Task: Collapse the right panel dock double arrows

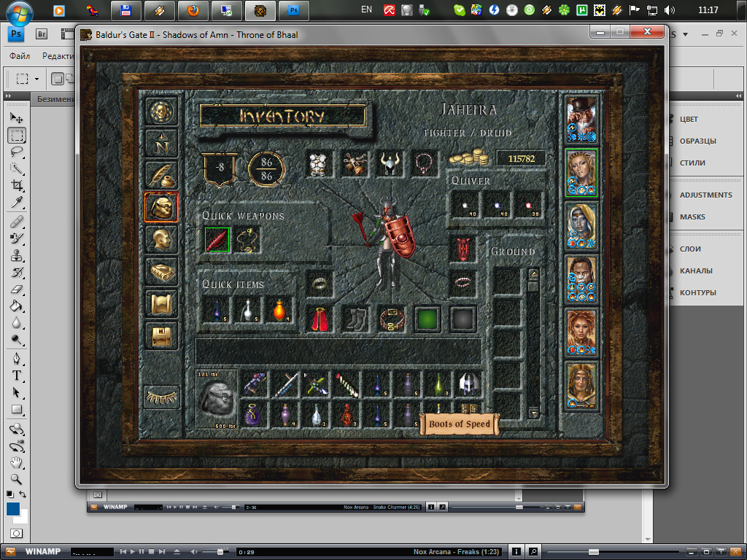Action: point(738,96)
